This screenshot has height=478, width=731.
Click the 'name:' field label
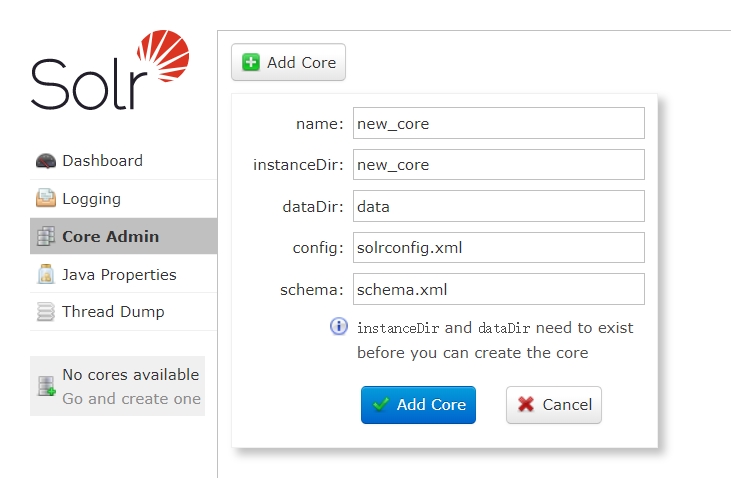click(320, 124)
